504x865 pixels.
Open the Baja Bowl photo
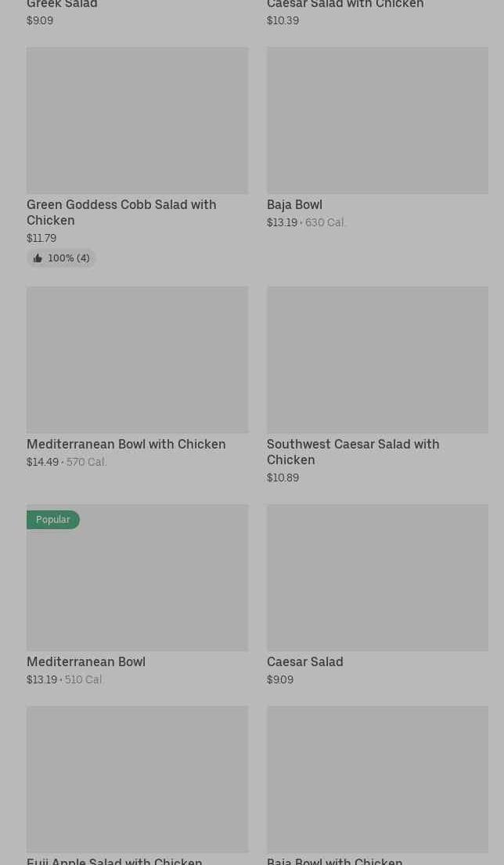tap(378, 121)
